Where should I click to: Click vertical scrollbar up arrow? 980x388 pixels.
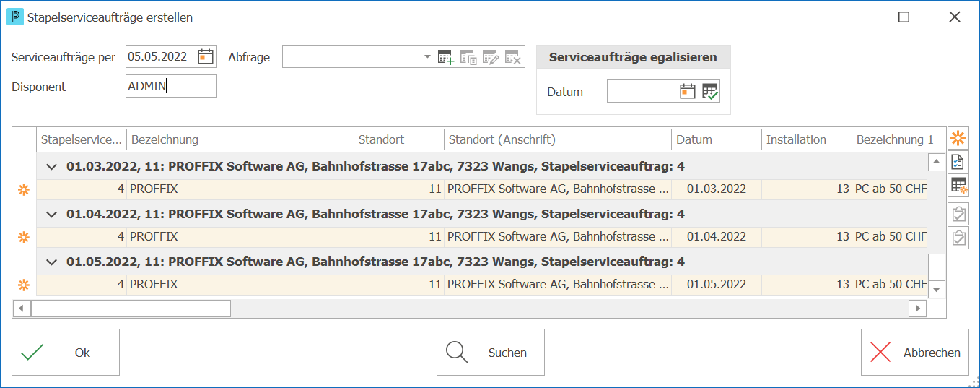tap(937, 161)
